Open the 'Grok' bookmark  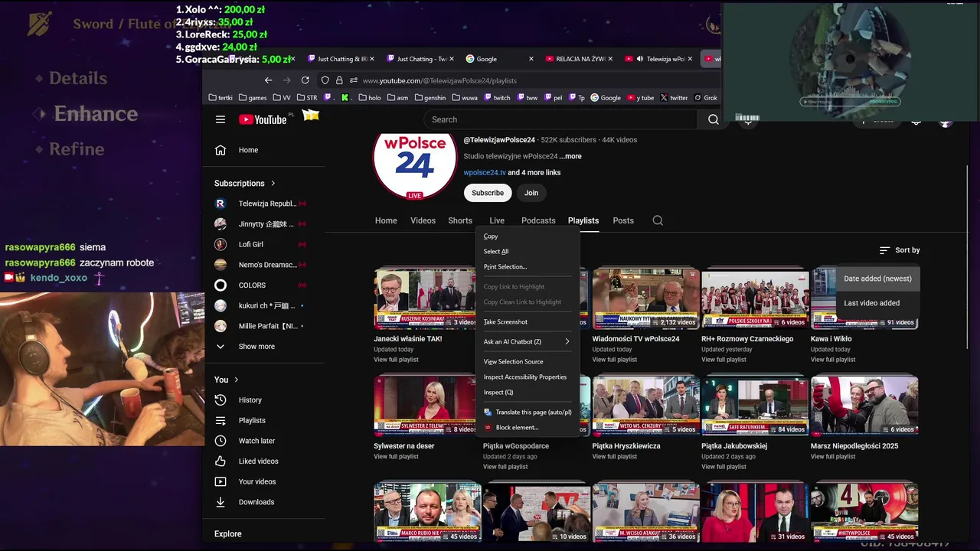coord(706,98)
